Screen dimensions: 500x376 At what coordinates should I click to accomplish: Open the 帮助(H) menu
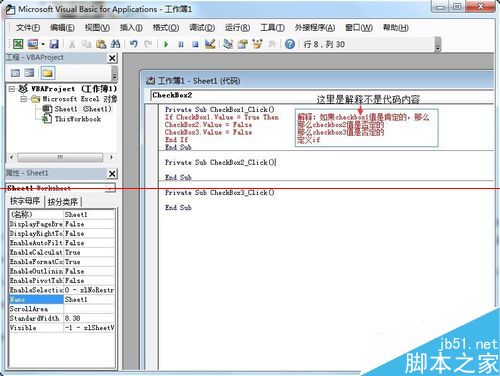(x=396, y=28)
